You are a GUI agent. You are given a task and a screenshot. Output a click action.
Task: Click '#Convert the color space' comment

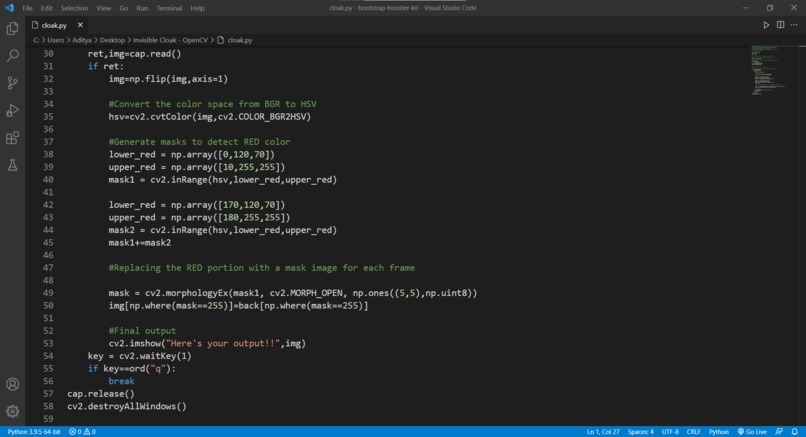212,104
